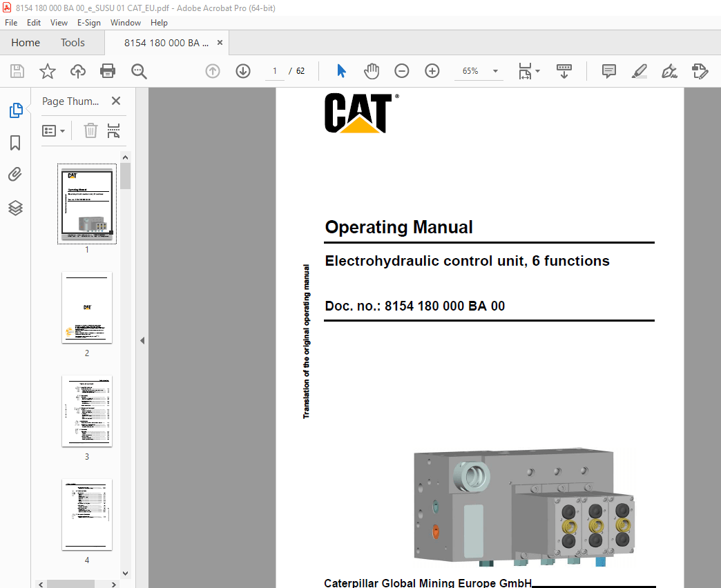Image resolution: width=721 pixels, height=588 pixels.
Task: Toggle the Selection tool
Action: click(340, 70)
